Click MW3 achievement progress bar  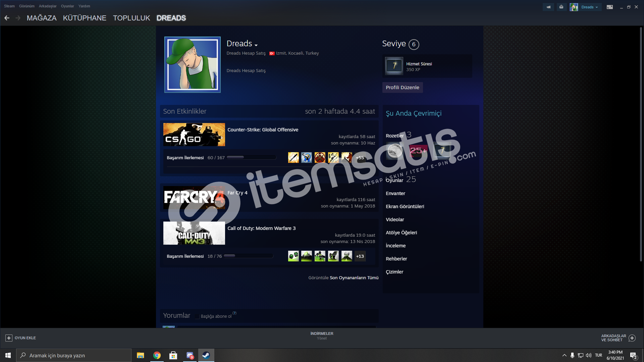[x=248, y=256]
